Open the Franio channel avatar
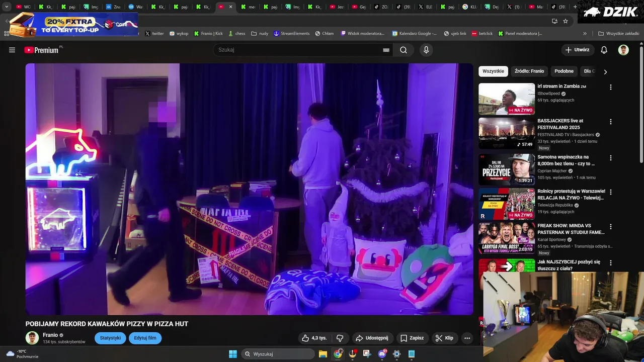 32,338
